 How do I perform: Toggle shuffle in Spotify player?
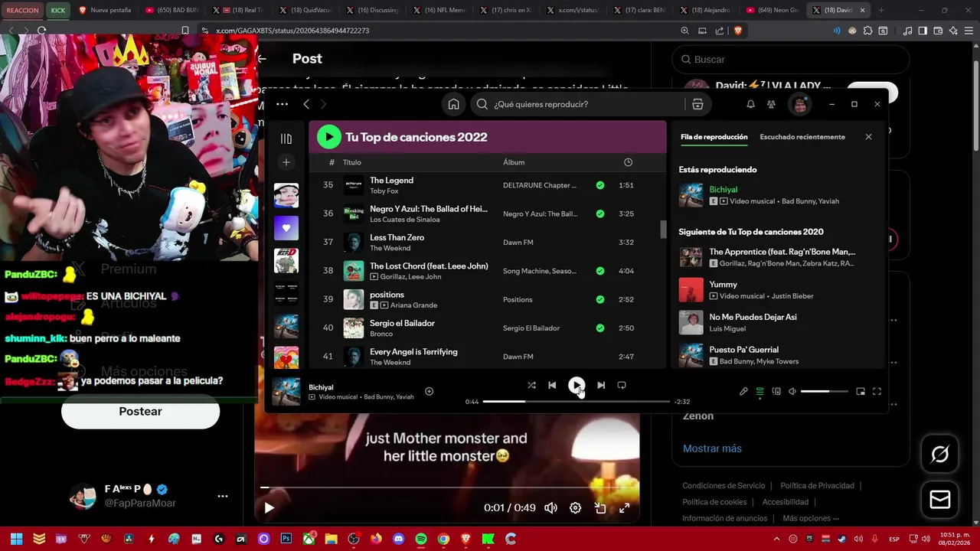tap(531, 386)
